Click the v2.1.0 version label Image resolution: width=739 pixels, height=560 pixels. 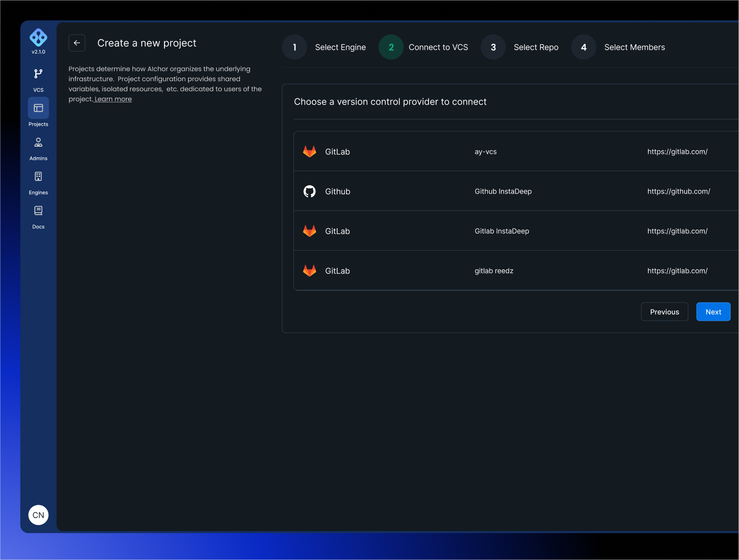(38, 52)
